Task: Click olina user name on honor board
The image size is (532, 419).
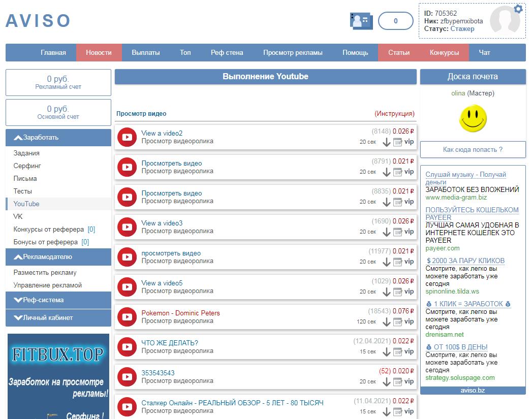Action: click(458, 93)
